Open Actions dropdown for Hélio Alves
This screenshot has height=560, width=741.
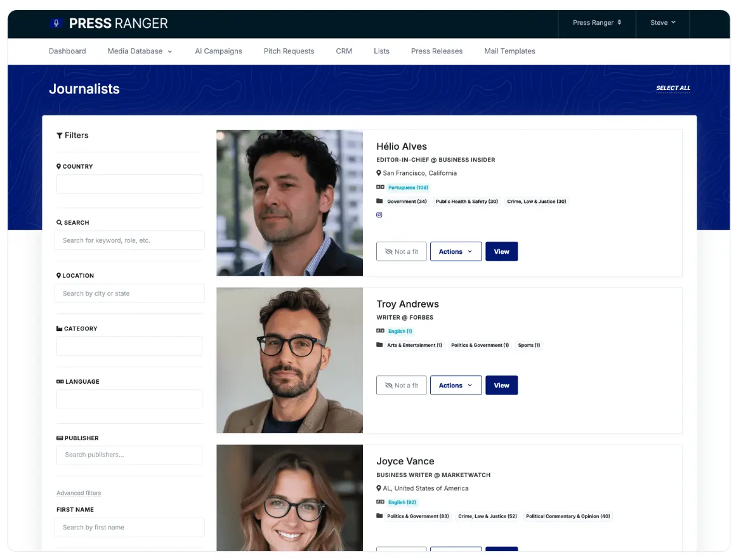(456, 251)
